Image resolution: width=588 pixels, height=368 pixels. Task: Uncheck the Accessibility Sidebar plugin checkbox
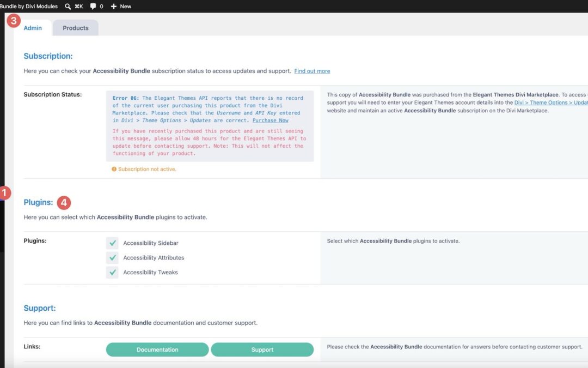[112, 243]
